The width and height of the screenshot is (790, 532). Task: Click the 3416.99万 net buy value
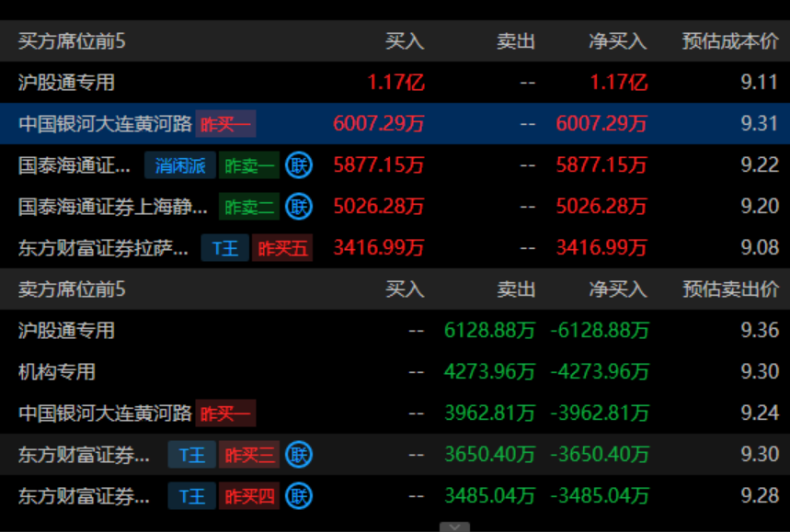pyautogui.click(x=601, y=248)
